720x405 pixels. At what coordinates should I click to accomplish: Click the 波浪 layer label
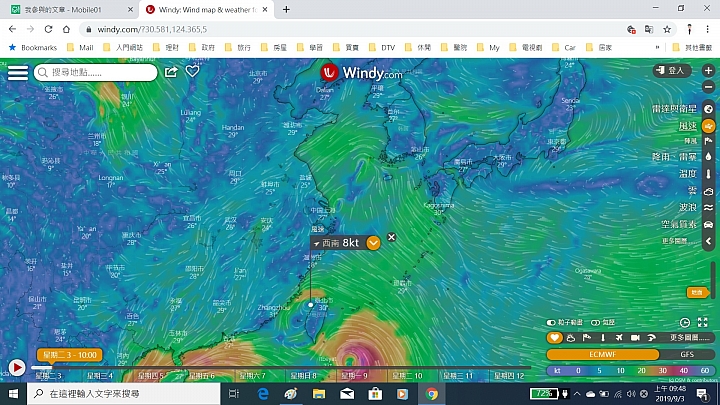(x=688, y=208)
